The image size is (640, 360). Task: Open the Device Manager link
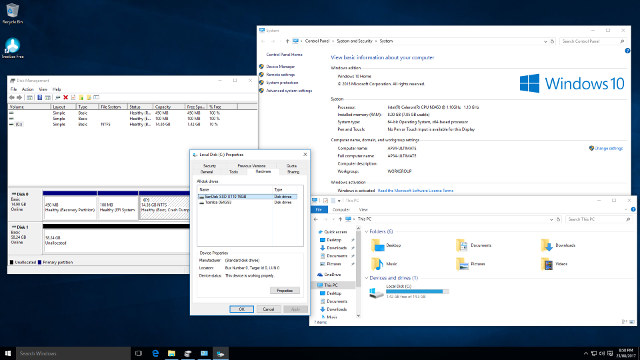tap(280, 67)
